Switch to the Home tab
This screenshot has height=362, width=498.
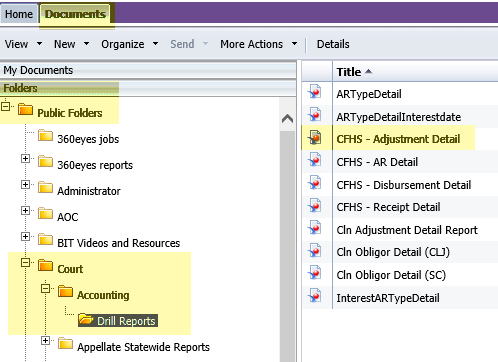(19, 14)
